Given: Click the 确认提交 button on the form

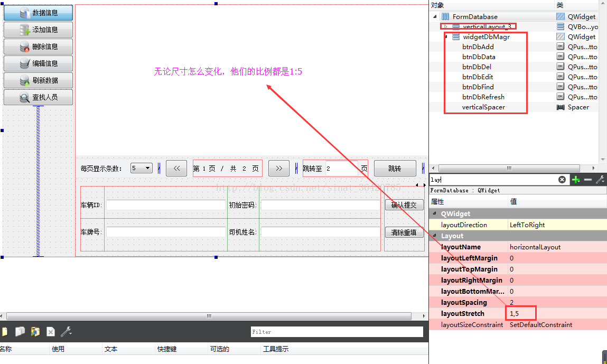Looking at the screenshot, I should (x=404, y=206).
